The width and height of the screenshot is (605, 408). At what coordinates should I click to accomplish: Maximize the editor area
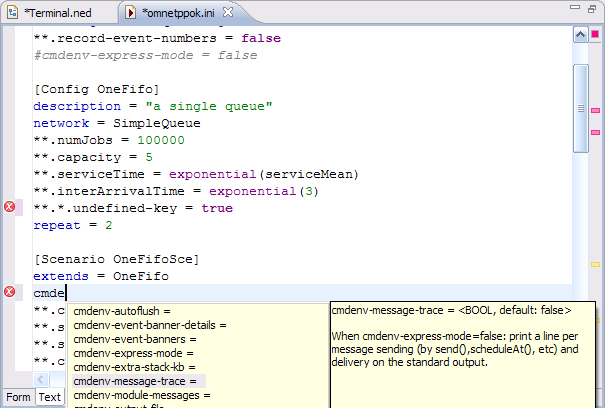pos(592,8)
